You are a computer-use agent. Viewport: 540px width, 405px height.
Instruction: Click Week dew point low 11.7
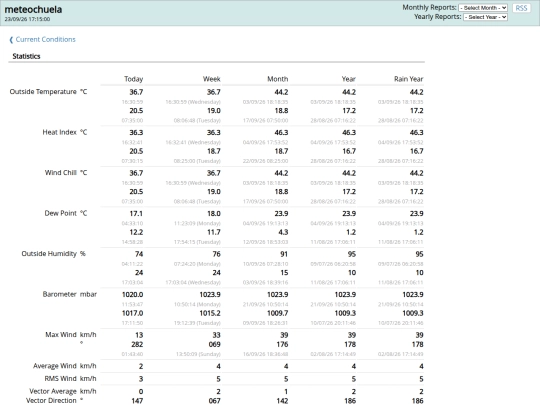click(214, 232)
